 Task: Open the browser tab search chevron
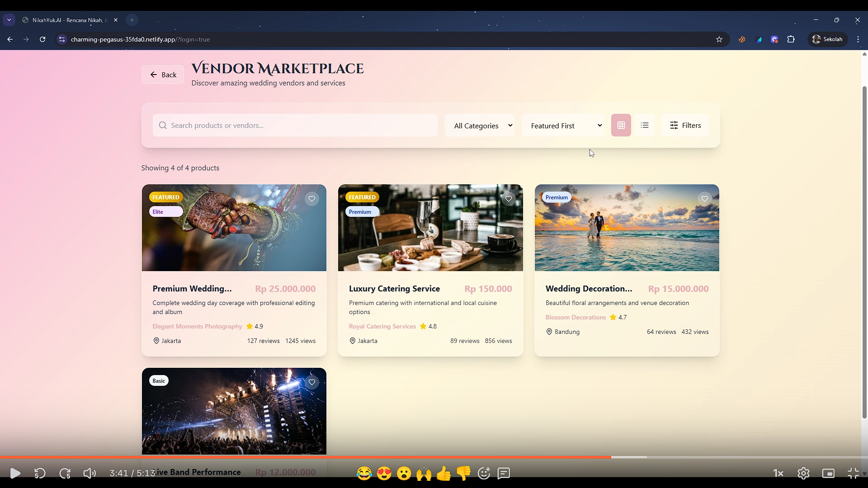pos(9,20)
